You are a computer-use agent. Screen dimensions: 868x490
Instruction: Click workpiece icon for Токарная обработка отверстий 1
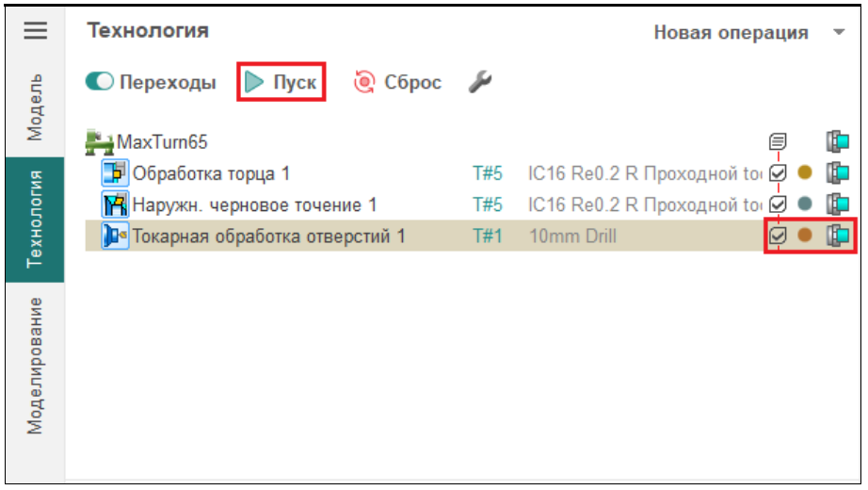837,236
